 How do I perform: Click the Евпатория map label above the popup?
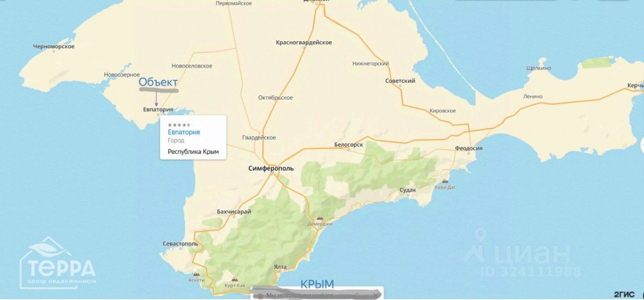158,110
